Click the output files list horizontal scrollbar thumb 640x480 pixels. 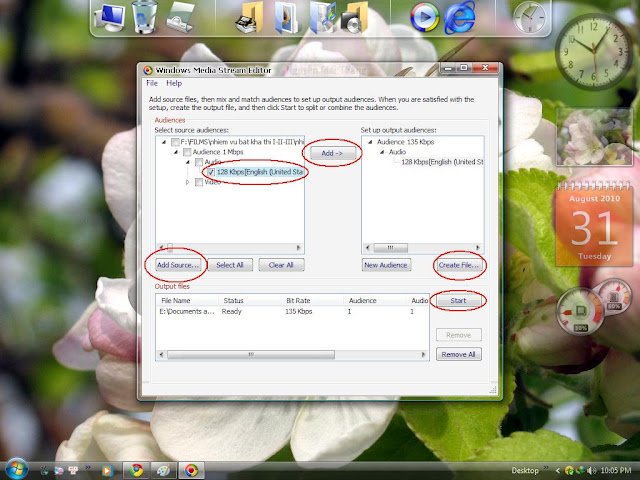[x=251, y=355]
